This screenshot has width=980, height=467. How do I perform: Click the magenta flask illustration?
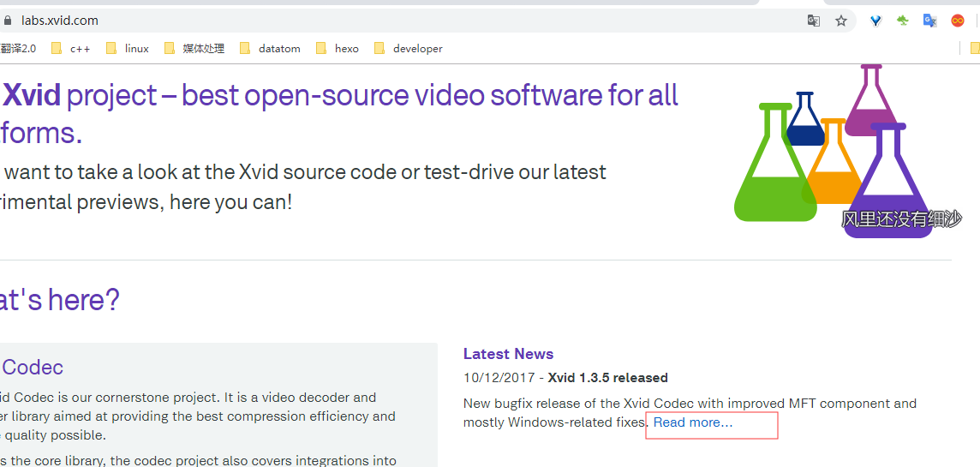tap(871, 100)
